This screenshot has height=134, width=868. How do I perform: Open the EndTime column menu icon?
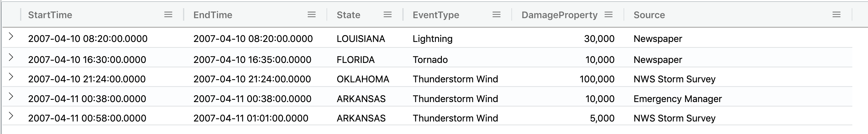click(x=312, y=14)
